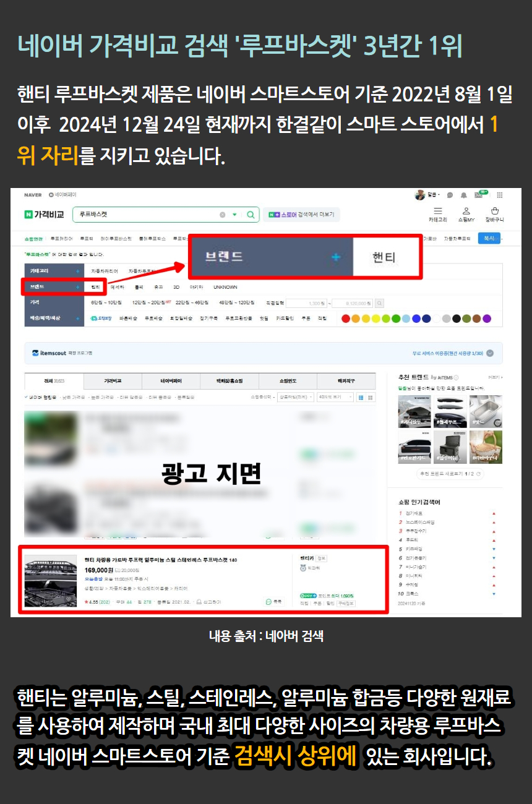Switch to the 해외직구 tab

(x=346, y=381)
